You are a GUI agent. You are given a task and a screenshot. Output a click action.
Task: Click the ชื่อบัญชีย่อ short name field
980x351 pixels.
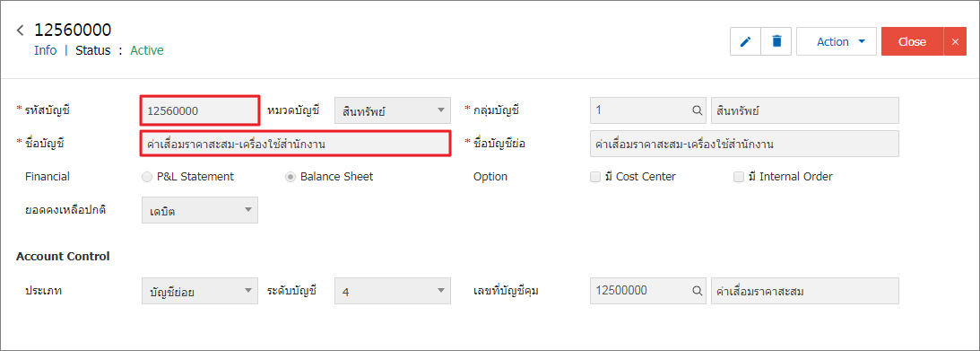click(x=744, y=144)
